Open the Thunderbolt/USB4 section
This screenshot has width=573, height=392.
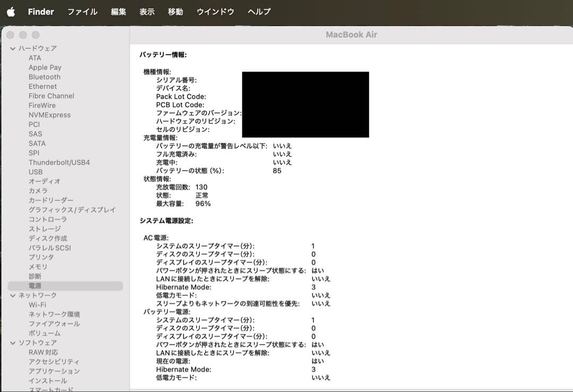pyautogui.click(x=59, y=162)
